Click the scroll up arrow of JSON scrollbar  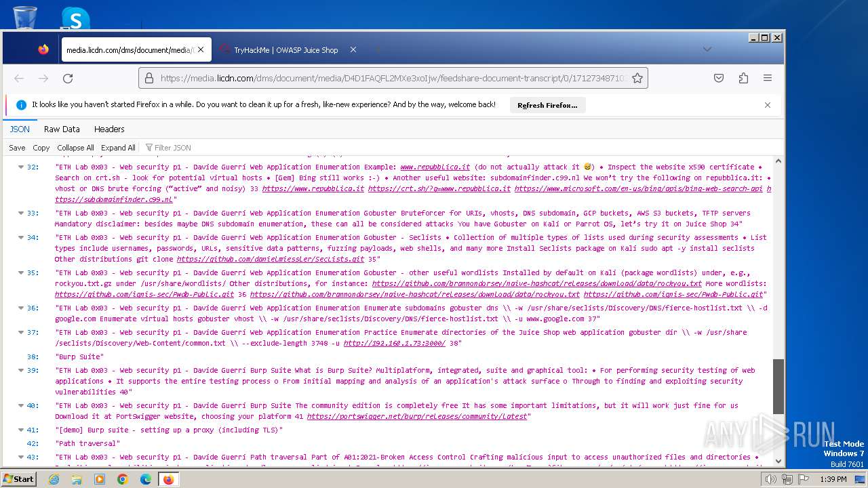click(778, 161)
